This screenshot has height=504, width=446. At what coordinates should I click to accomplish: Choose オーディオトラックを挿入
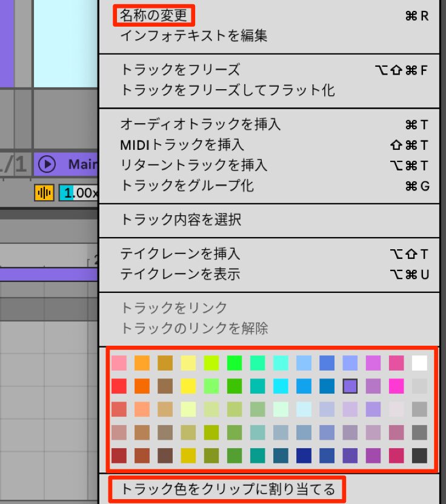(x=200, y=124)
